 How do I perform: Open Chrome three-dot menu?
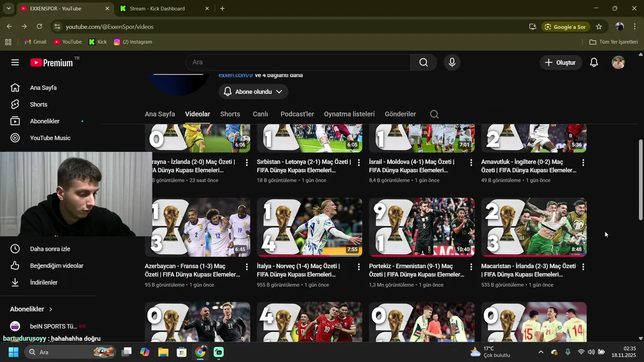point(634,26)
